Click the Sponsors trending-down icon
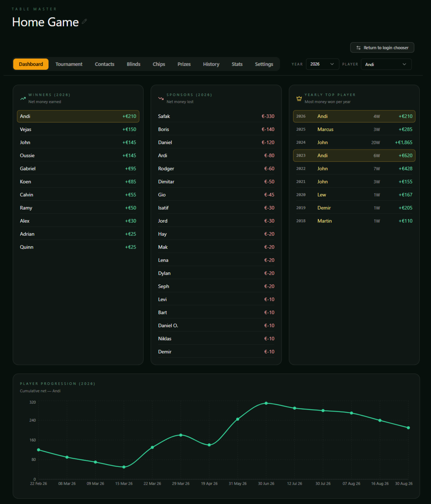431x504 pixels. pyautogui.click(x=161, y=99)
